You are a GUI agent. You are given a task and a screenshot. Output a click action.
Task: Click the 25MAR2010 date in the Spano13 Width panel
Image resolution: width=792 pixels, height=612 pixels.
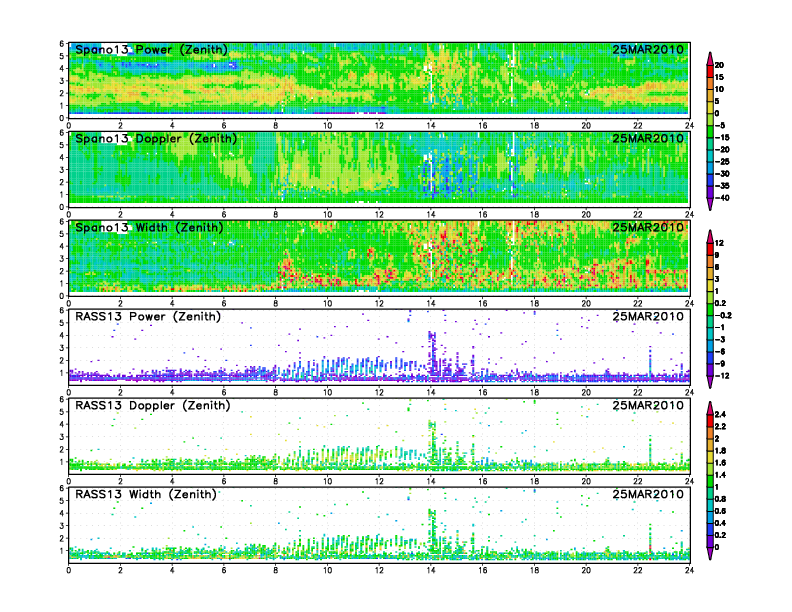tap(648, 227)
